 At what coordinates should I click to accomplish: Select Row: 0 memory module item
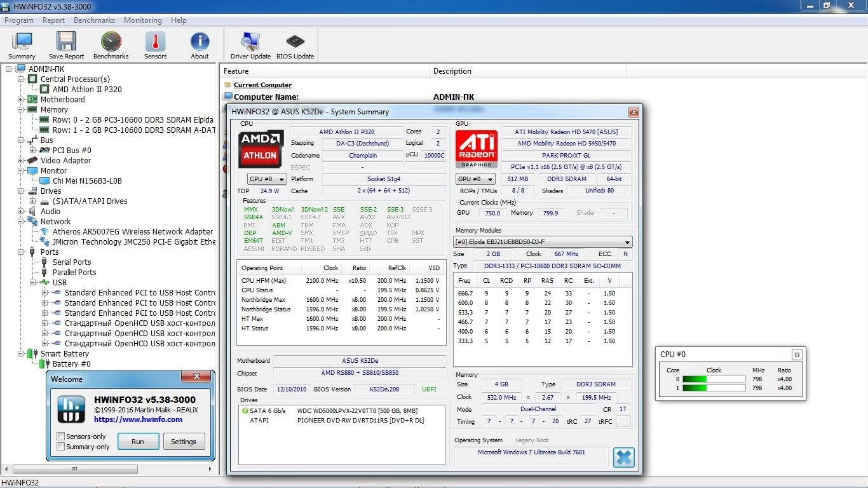coord(133,120)
